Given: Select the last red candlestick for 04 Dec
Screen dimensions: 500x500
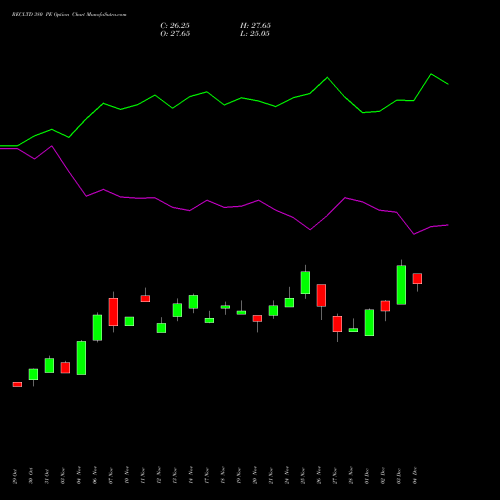Looking at the screenshot, I should (417, 279).
